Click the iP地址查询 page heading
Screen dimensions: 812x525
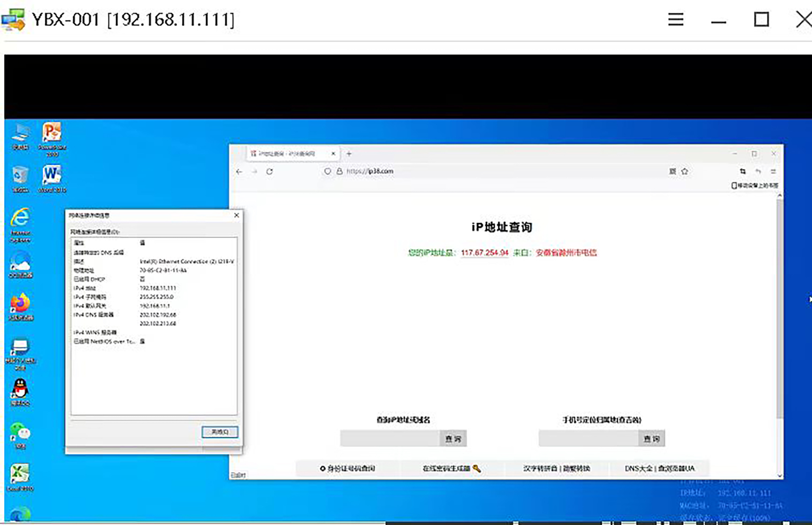click(502, 227)
